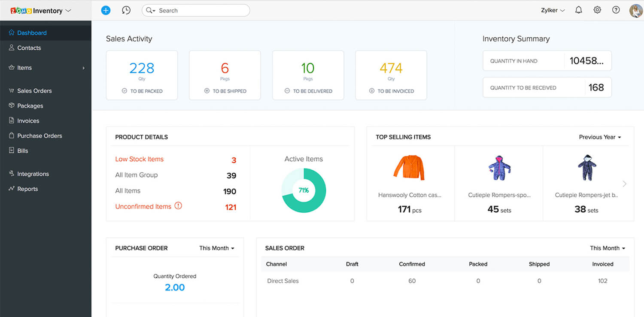644x317 pixels.
Task: Open the user profile avatar
Action: point(635,10)
